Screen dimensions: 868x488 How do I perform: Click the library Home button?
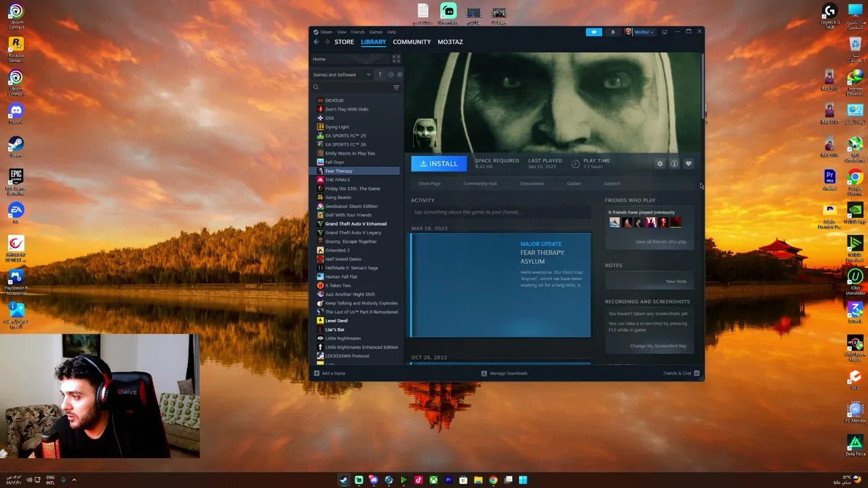coord(349,59)
